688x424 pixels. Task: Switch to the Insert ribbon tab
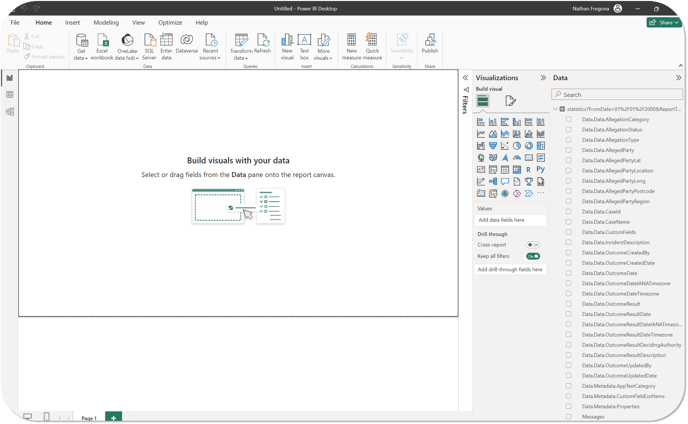tap(72, 22)
